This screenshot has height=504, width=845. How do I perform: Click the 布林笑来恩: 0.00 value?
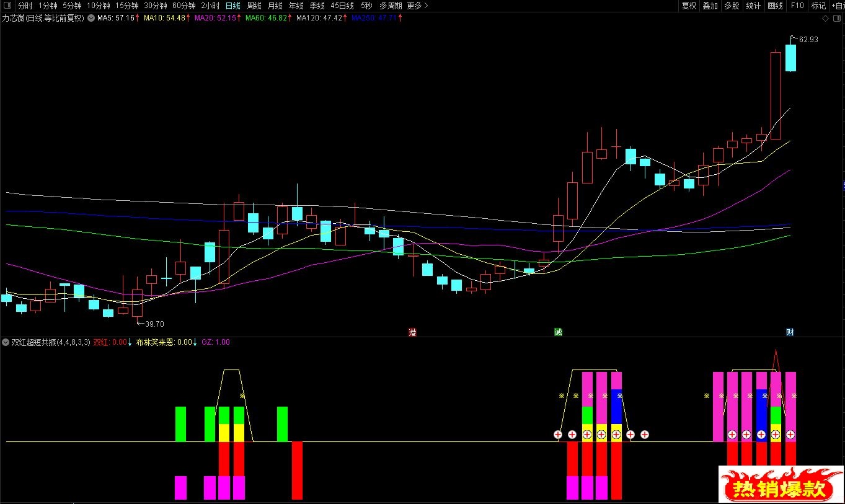click(164, 342)
